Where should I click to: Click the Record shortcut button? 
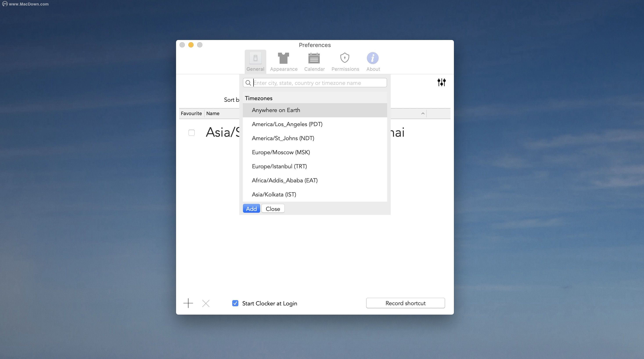[x=405, y=303]
